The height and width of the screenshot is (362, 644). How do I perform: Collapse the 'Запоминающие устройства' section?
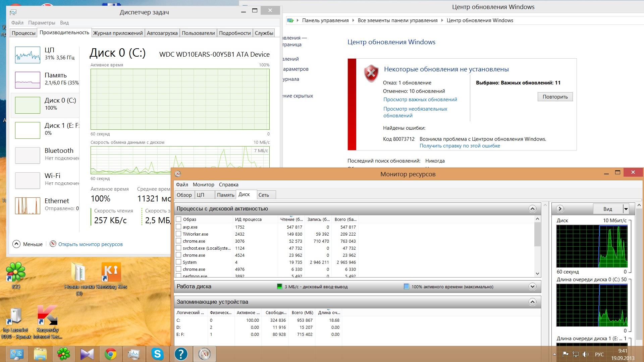[x=532, y=302]
